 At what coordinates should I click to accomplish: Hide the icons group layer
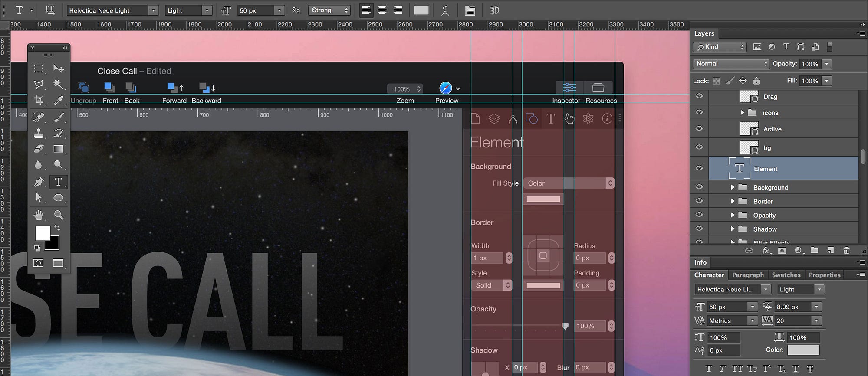coord(699,112)
